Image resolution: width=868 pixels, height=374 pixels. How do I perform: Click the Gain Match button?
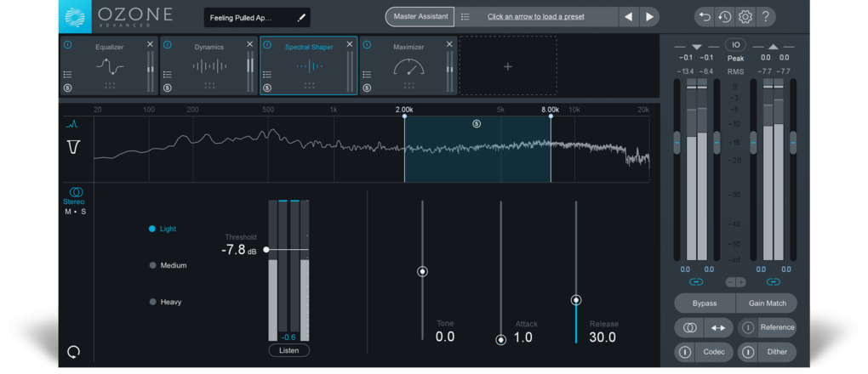coord(766,303)
